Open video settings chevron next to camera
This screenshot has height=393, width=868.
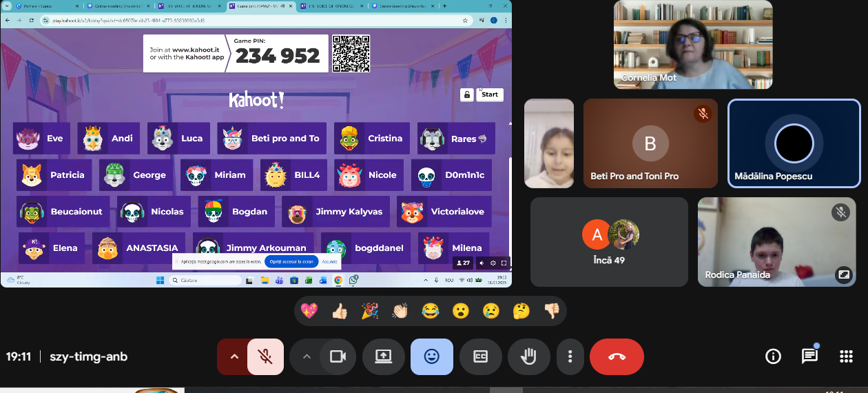tap(307, 356)
